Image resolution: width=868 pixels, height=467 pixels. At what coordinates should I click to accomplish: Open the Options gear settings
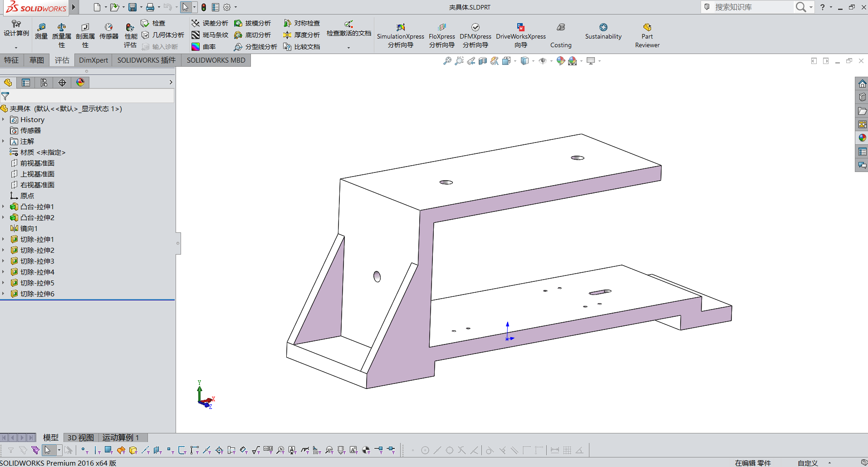pyautogui.click(x=227, y=7)
